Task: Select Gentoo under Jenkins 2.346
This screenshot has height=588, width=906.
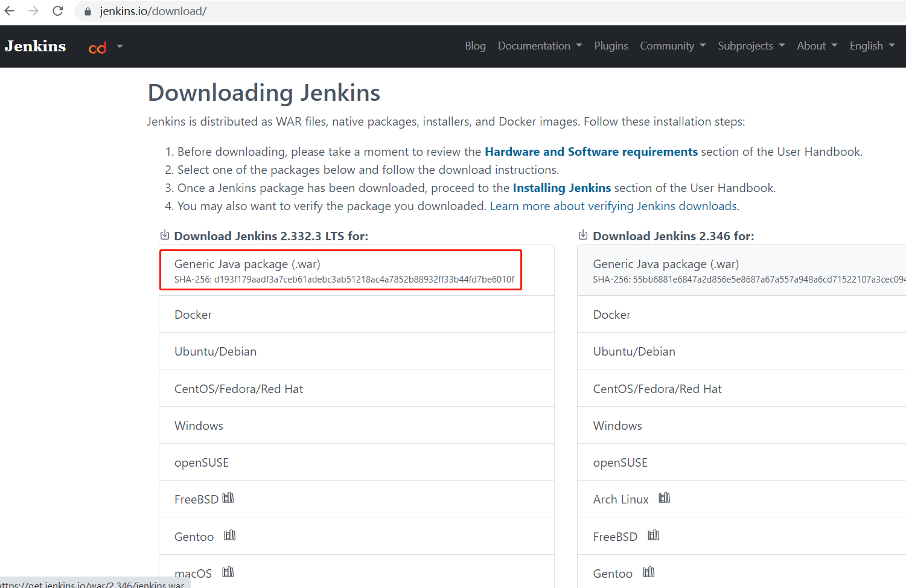Action: click(x=742, y=571)
